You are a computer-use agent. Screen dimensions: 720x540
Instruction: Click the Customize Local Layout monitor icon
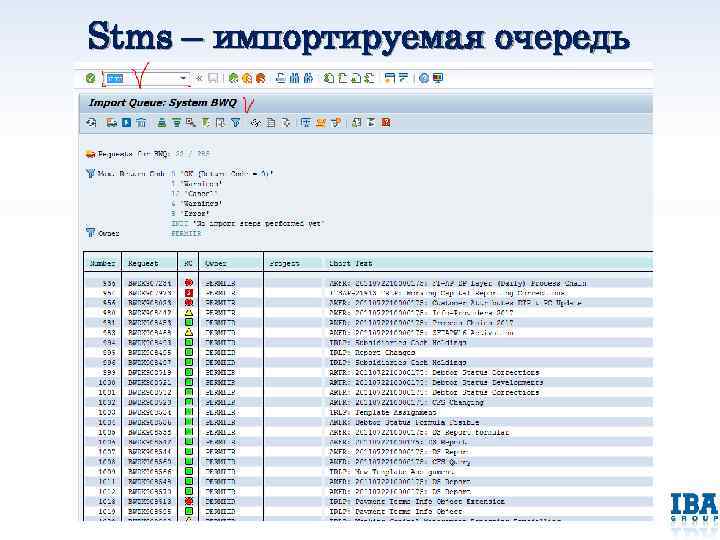point(438,78)
